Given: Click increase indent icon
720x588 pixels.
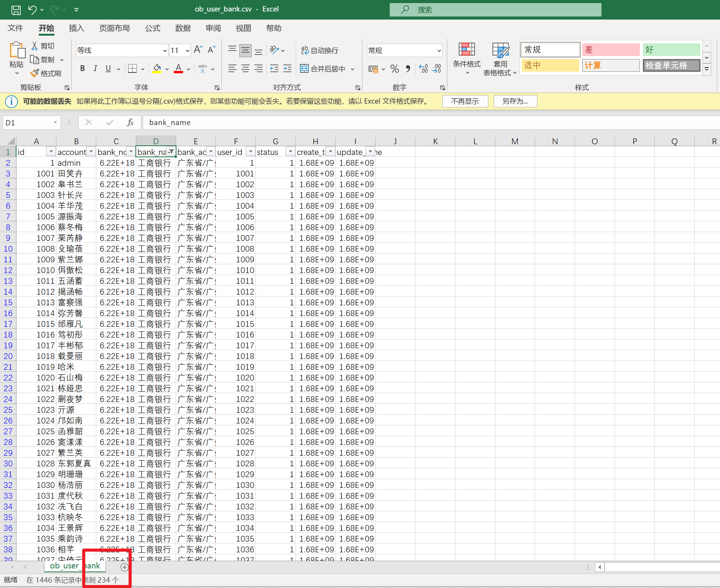Looking at the screenshot, I should [x=288, y=69].
